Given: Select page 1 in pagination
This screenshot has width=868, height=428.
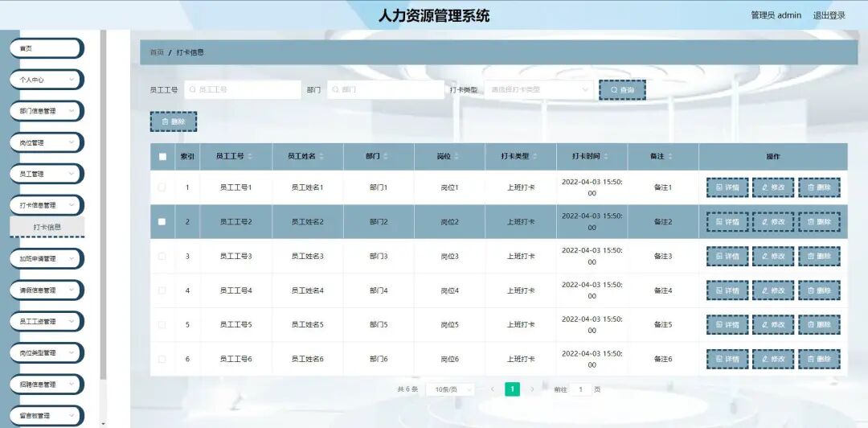Looking at the screenshot, I should pyautogui.click(x=512, y=389).
